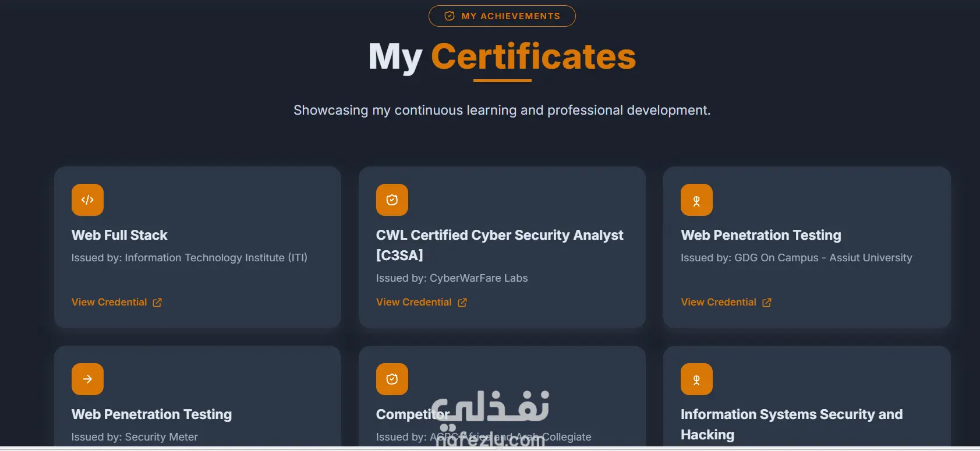Click "Issued by: CyberWarFare Labs" text
Viewport: 980px width, 451px height.
[x=452, y=278]
